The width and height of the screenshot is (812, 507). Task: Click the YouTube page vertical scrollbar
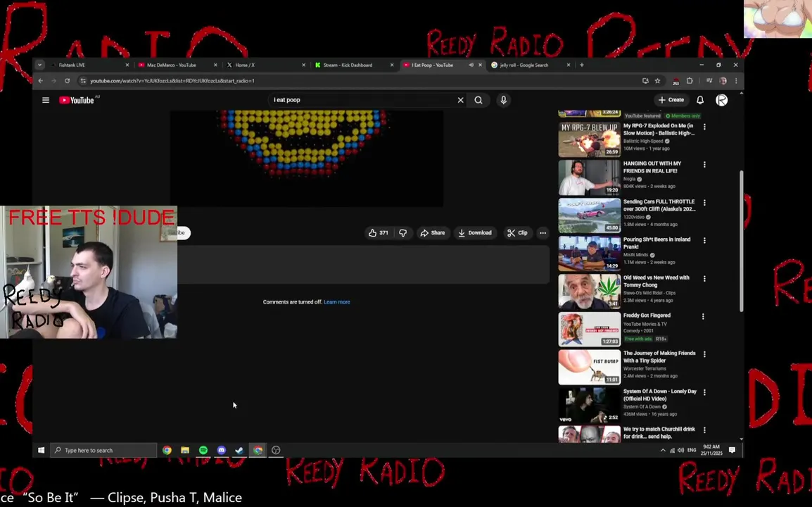741,241
